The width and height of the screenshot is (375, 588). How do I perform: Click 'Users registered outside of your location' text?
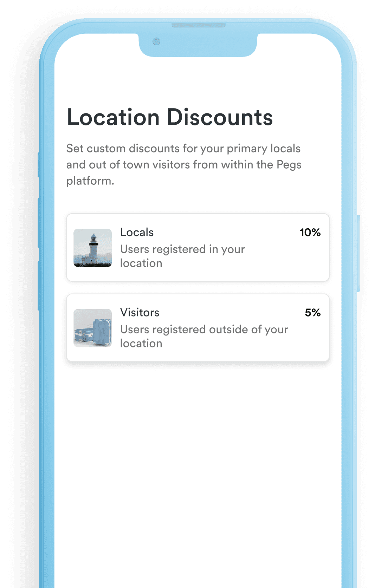click(204, 336)
